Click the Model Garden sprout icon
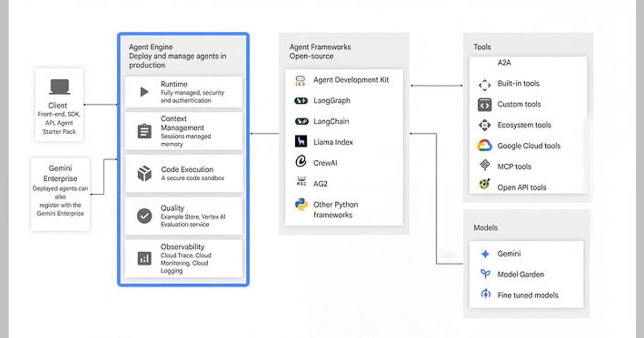 [485, 274]
